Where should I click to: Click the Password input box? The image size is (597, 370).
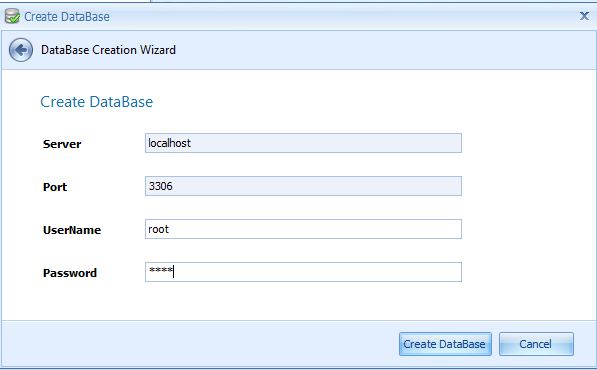(303, 272)
